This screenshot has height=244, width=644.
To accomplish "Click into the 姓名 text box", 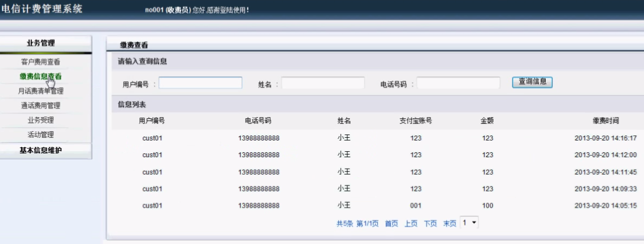I will 323,83.
